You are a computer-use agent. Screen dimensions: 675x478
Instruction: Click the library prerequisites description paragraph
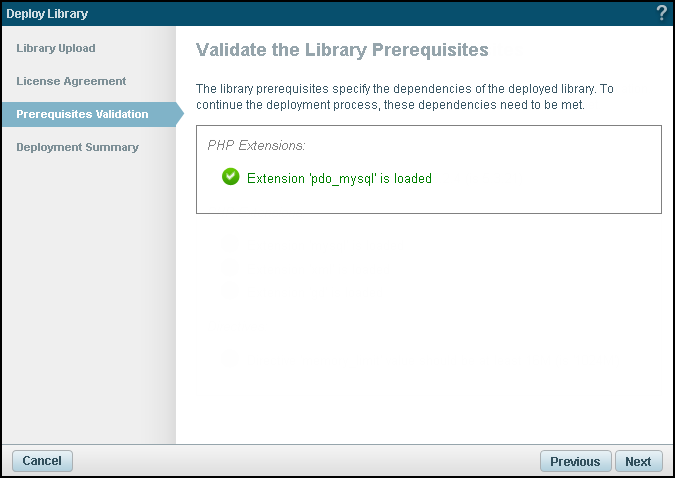click(x=404, y=96)
